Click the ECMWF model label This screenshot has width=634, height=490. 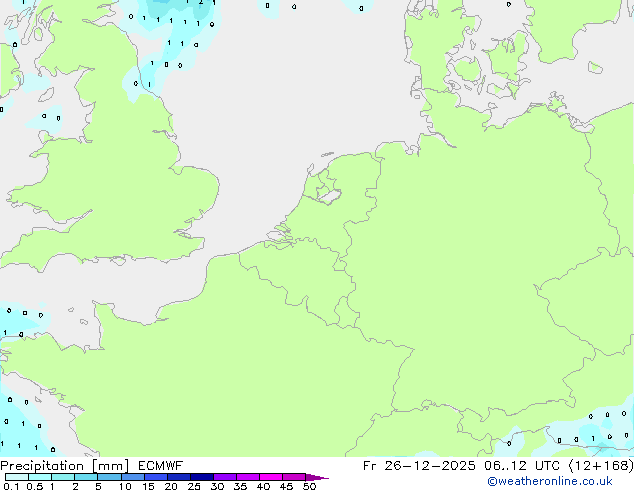click(161, 466)
